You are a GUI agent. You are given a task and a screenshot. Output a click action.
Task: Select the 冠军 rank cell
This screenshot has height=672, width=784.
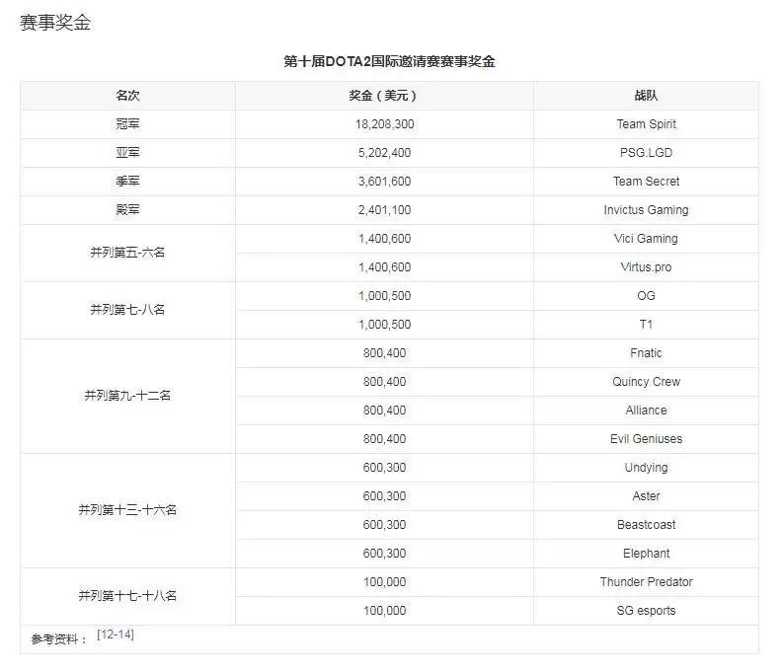[x=127, y=124]
